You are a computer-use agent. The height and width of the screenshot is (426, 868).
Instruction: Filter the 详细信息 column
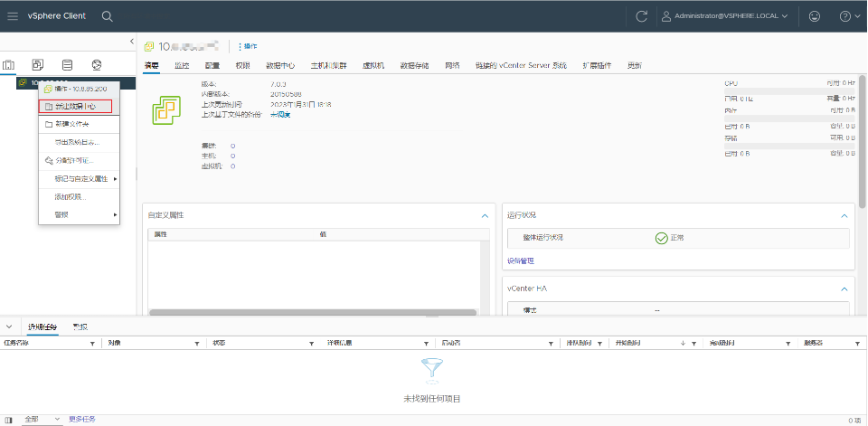tap(426, 344)
